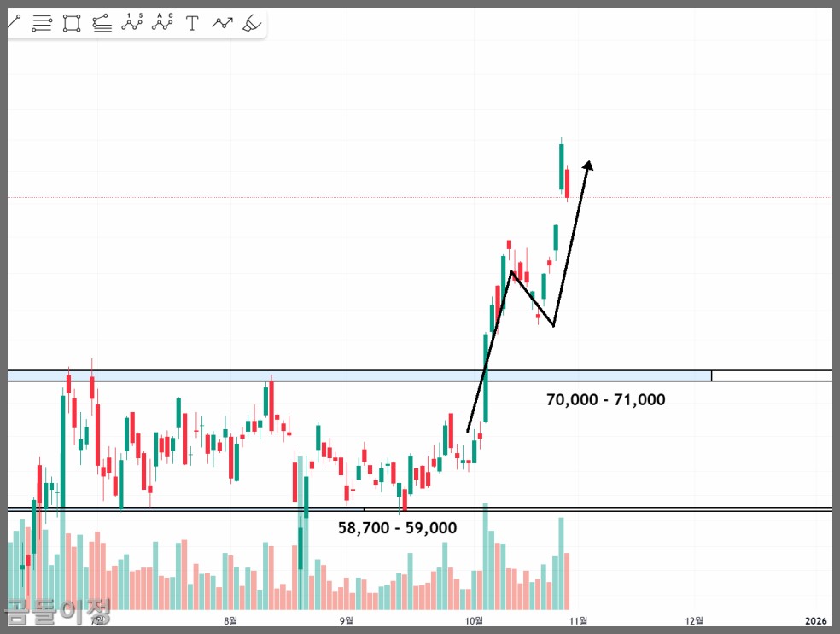Click the 70,000 - 71,000 price label
This screenshot has height=634, width=840.
click(x=606, y=399)
